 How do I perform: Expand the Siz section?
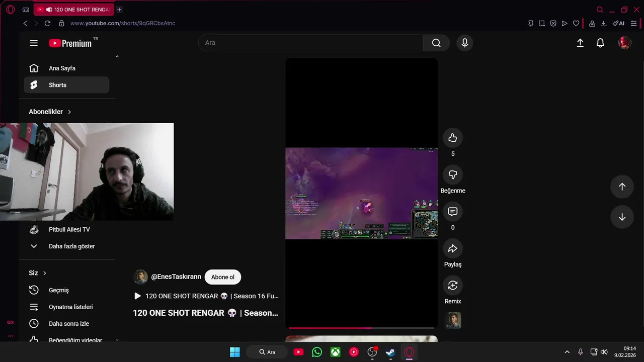click(x=37, y=273)
